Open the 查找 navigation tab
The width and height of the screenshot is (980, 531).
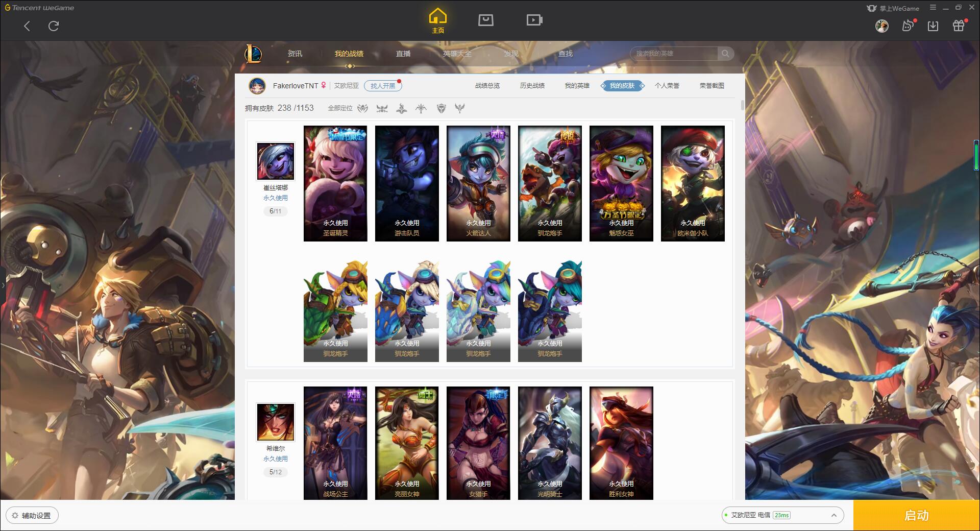pos(566,54)
